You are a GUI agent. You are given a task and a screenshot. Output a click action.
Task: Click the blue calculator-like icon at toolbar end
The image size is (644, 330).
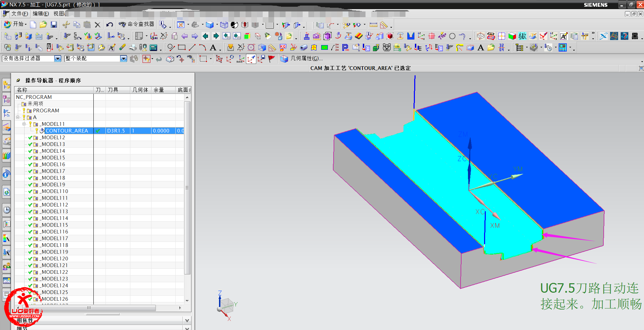(563, 48)
